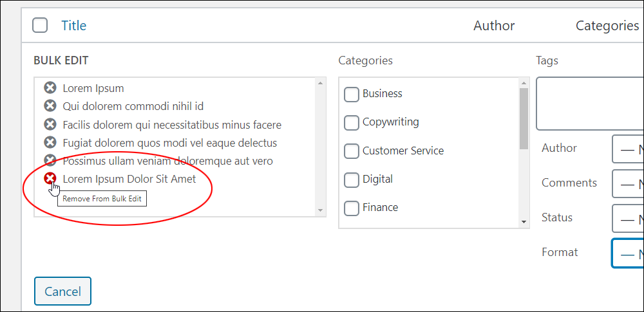Click red remove icon for Lorem Ipsum Dolor Sit Amet
The width and height of the screenshot is (644, 312).
pyautogui.click(x=50, y=179)
